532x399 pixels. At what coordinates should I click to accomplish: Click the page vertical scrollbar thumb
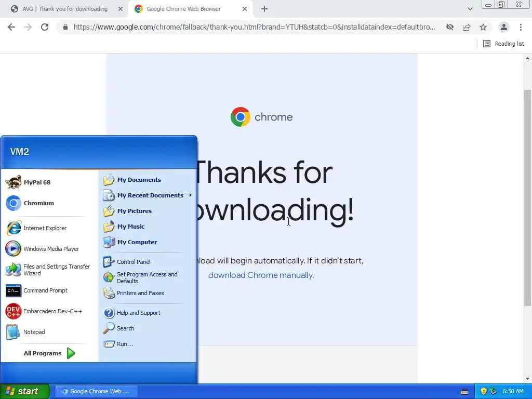tap(527, 197)
